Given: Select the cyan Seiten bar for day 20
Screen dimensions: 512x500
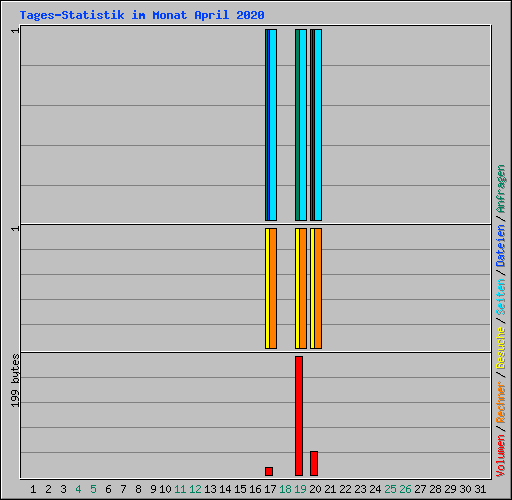Looking at the screenshot, I should click(x=318, y=125).
